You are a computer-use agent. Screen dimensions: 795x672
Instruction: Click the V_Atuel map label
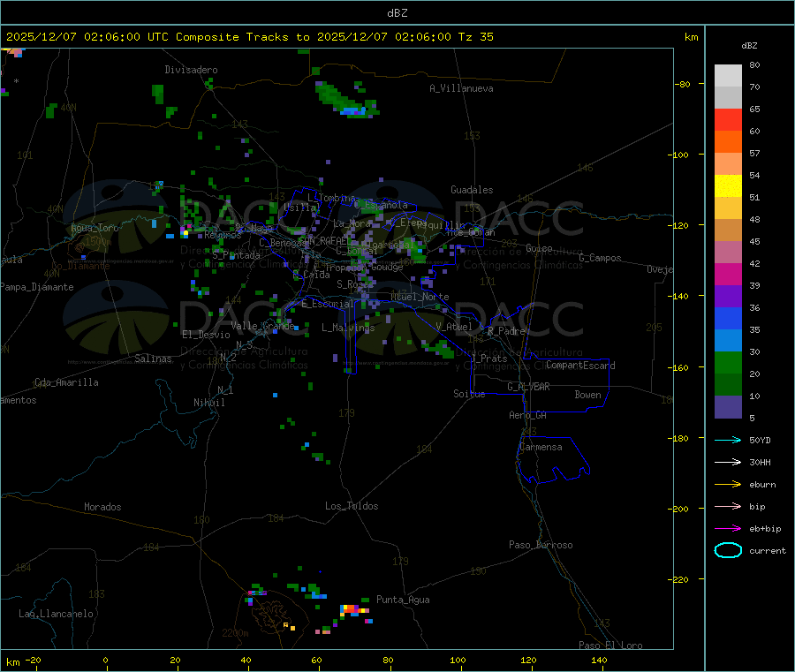(x=454, y=327)
